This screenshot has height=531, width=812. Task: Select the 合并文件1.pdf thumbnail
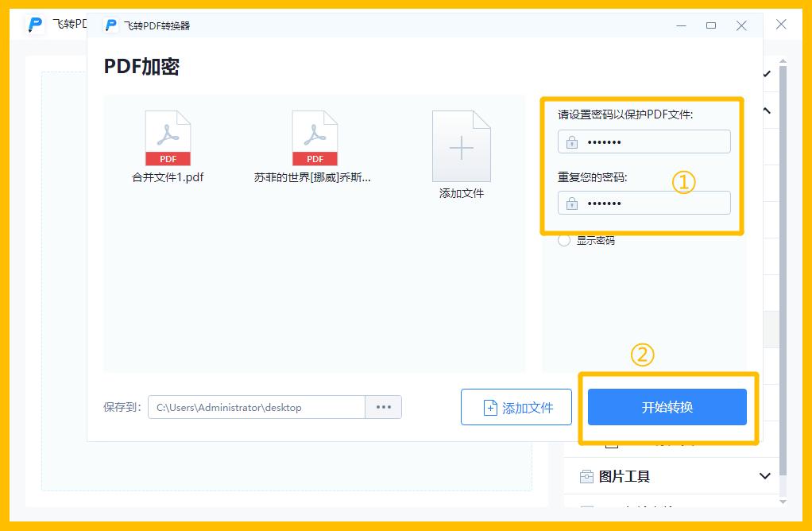(x=168, y=138)
